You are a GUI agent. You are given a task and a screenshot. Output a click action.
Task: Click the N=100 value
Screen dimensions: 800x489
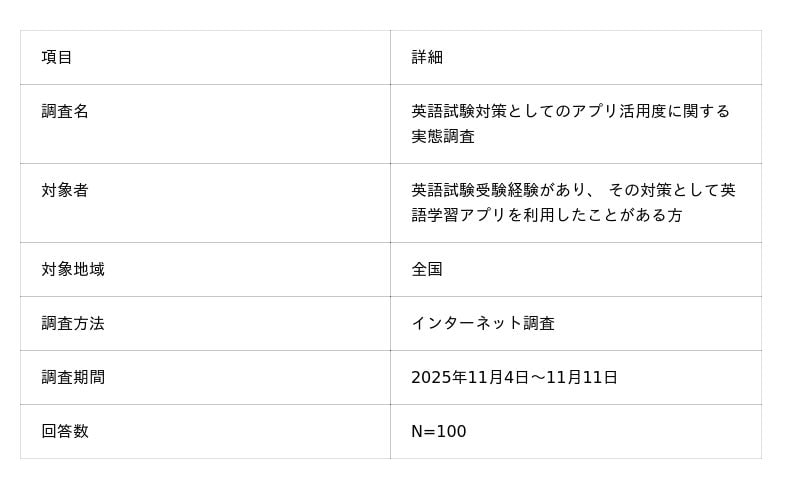(x=439, y=431)
